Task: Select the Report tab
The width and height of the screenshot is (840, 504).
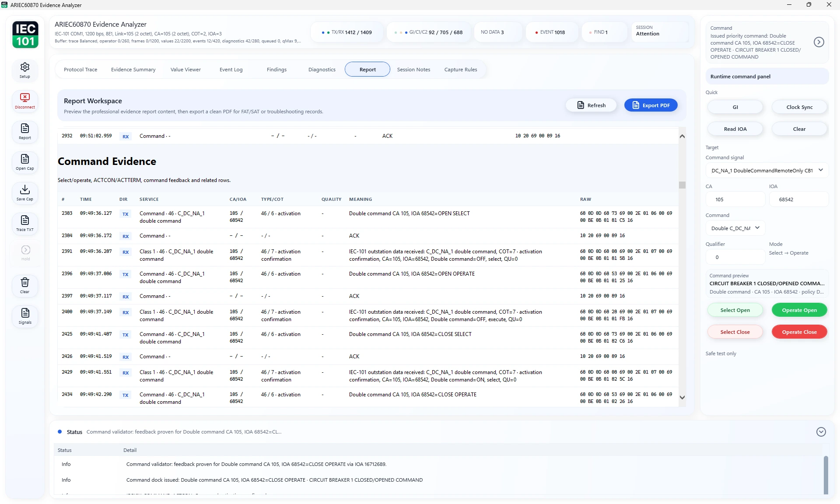Action: 367,70
